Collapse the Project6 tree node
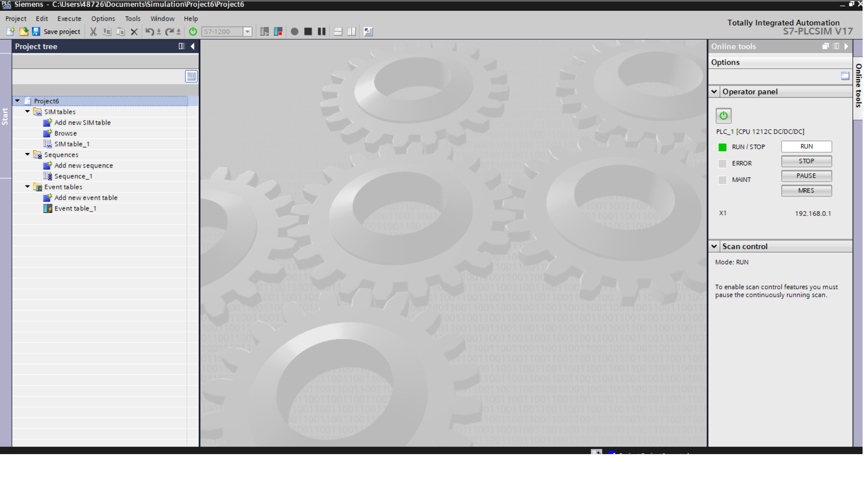 pos(17,101)
